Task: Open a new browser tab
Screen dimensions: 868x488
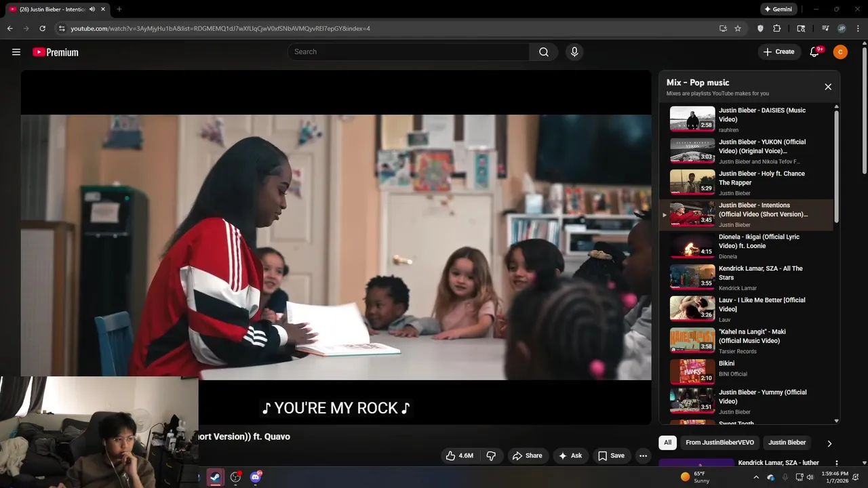Action: [x=119, y=9]
